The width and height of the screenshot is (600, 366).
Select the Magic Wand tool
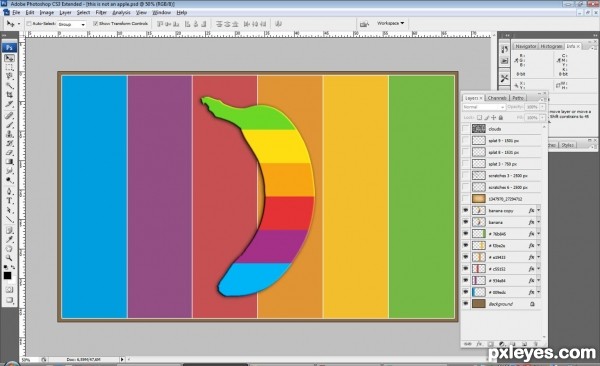point(9,85)
